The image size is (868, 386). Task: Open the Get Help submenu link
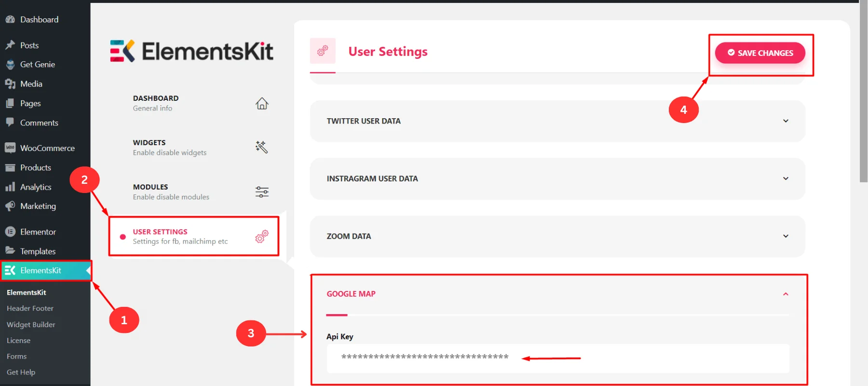[21, 372]
